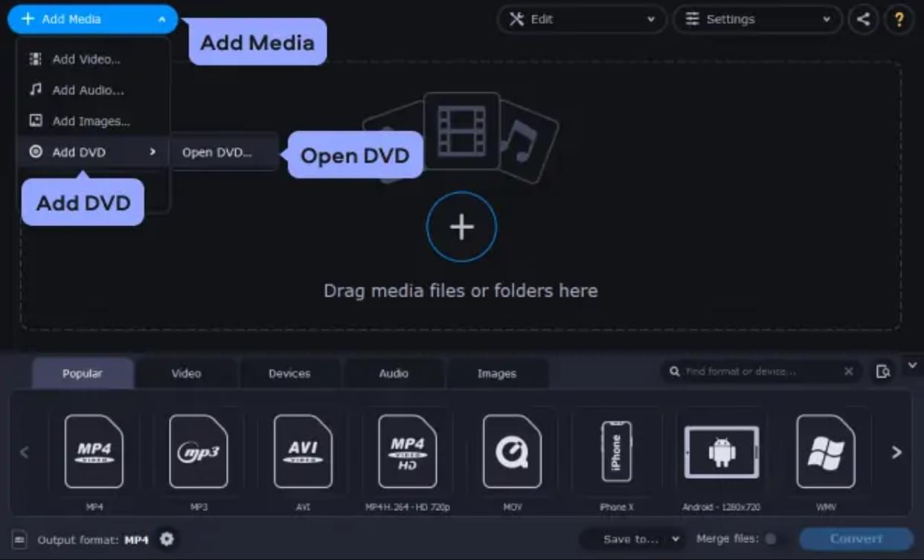The height and width of the screenshot is (560, 924).
Task: Select the MP4 format icon
Action: pos(94,451)
